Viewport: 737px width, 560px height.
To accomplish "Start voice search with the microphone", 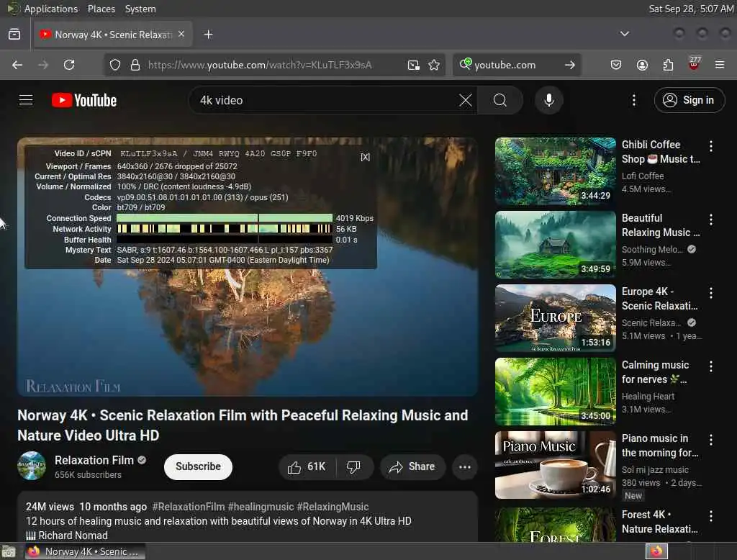I will tap(549, 100).
